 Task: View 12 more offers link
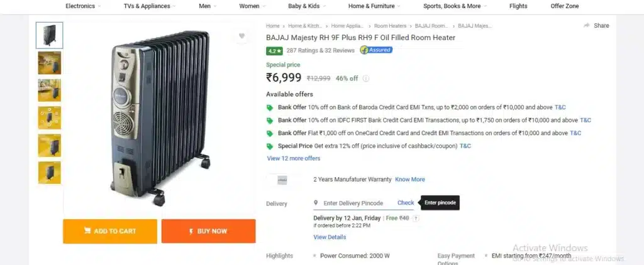click(294, 158)
